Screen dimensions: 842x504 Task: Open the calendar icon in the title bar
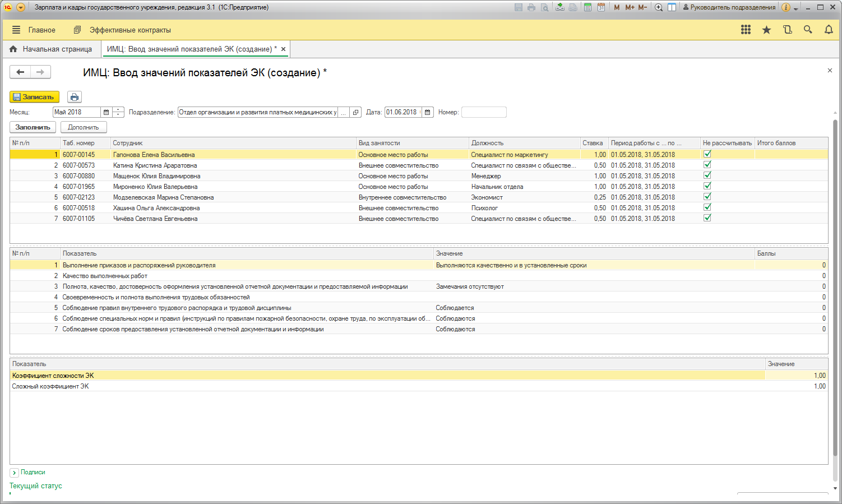coord(601,7)
